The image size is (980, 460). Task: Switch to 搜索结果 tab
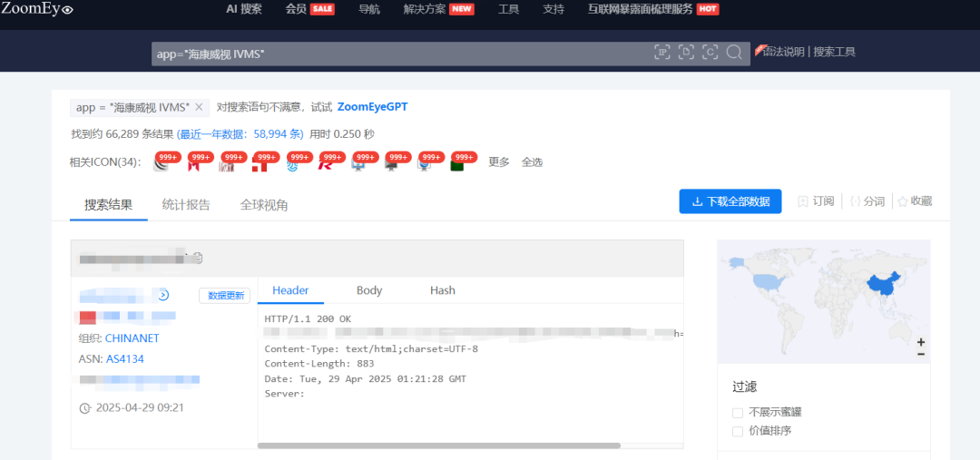pyautogui.click(x=109, y=204)
